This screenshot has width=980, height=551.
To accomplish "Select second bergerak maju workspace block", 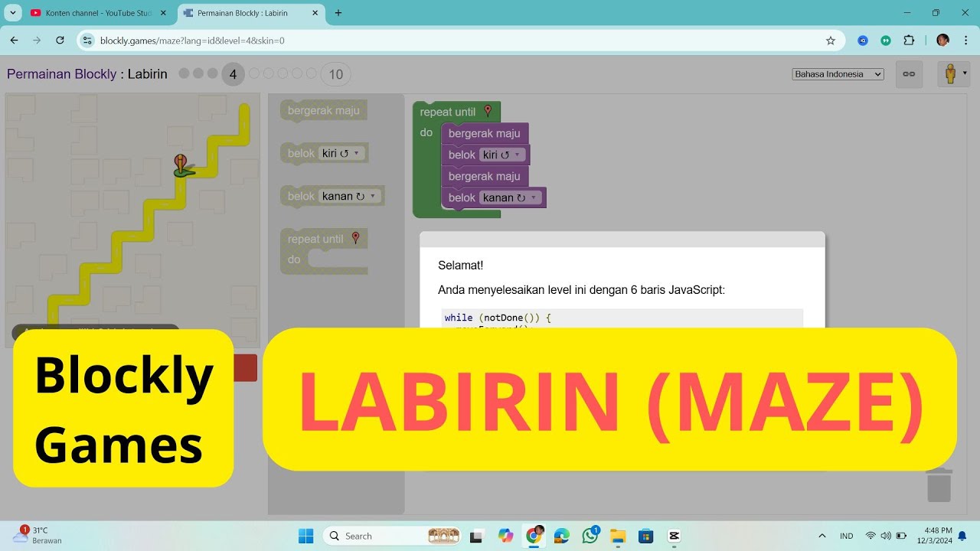I will (484, 176).
